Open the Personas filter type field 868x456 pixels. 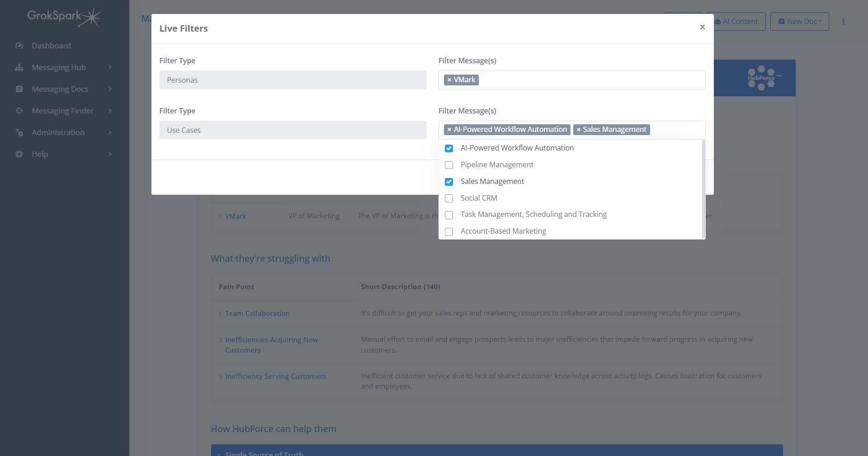pyautogui.click(x=292, y=80)
